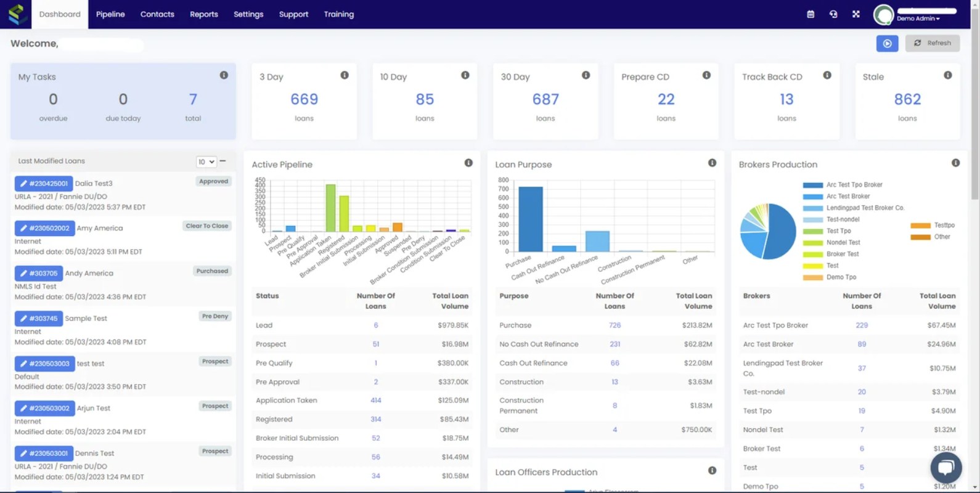
Task: Open the Pipeline menu
Action: point(110,14)
